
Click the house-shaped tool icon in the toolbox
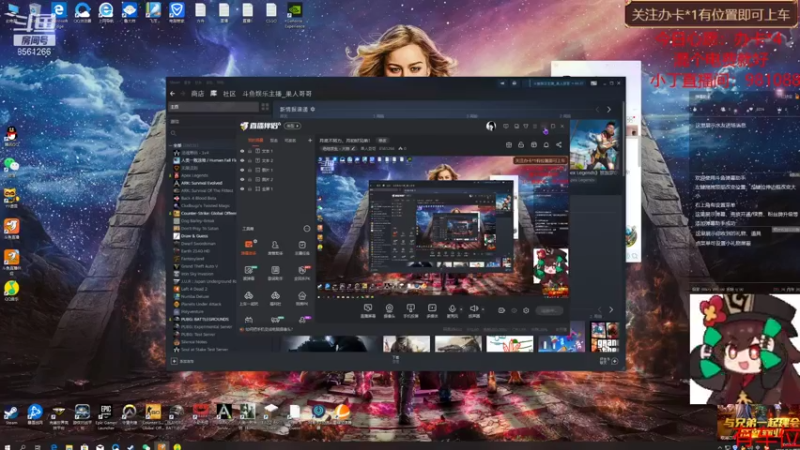coord(302,297)
